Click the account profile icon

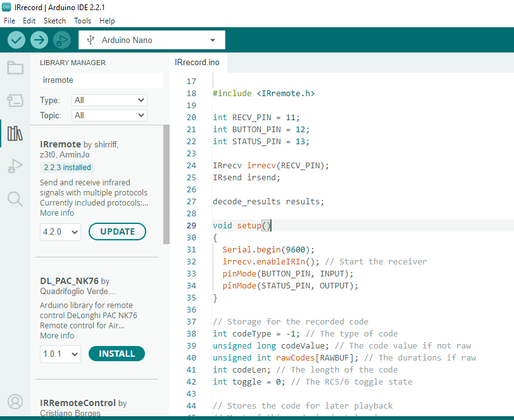15,402
